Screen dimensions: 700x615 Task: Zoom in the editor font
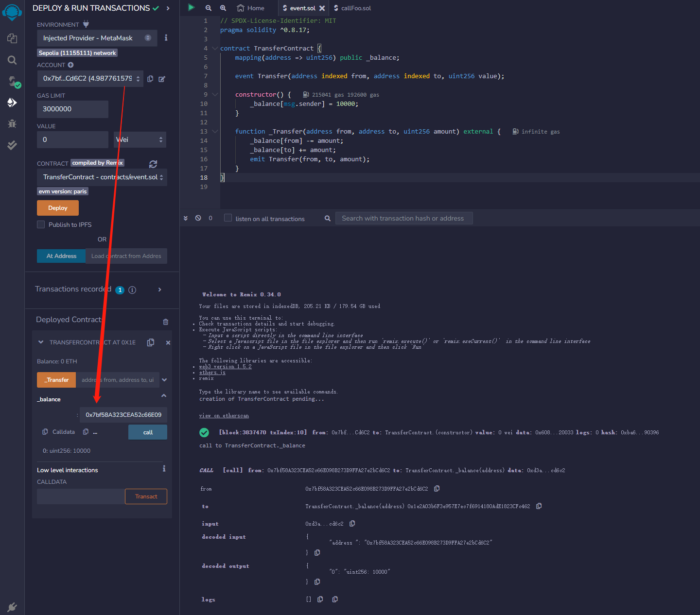223,8
